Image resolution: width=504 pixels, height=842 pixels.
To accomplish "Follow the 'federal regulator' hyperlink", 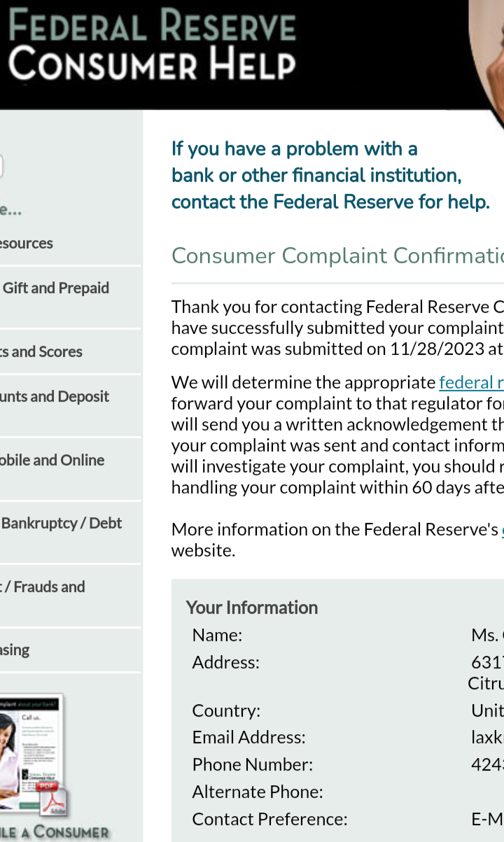I will tap(471, 382).
